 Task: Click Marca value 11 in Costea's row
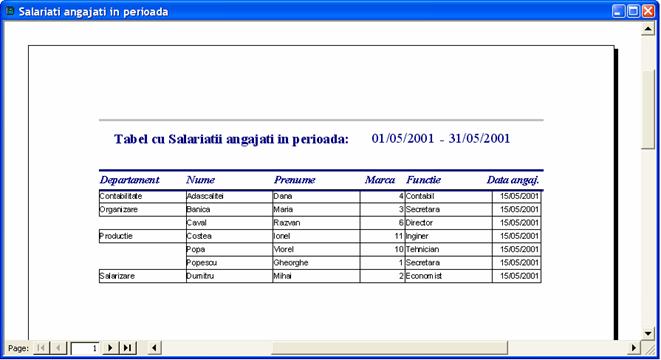399,236
